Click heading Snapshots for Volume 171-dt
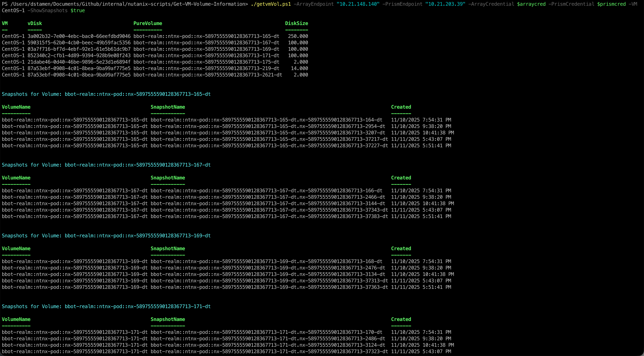The width and height of the screenshot is (644, 356). 106,306
